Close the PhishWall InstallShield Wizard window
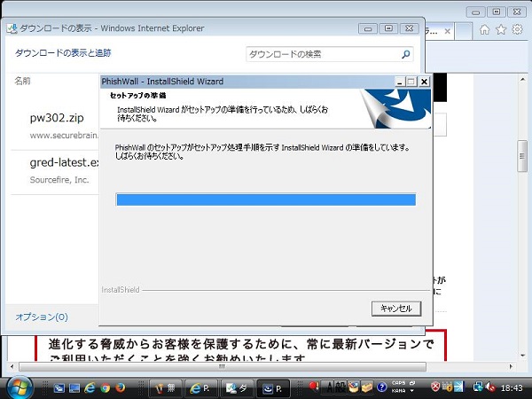 point(424,82)
